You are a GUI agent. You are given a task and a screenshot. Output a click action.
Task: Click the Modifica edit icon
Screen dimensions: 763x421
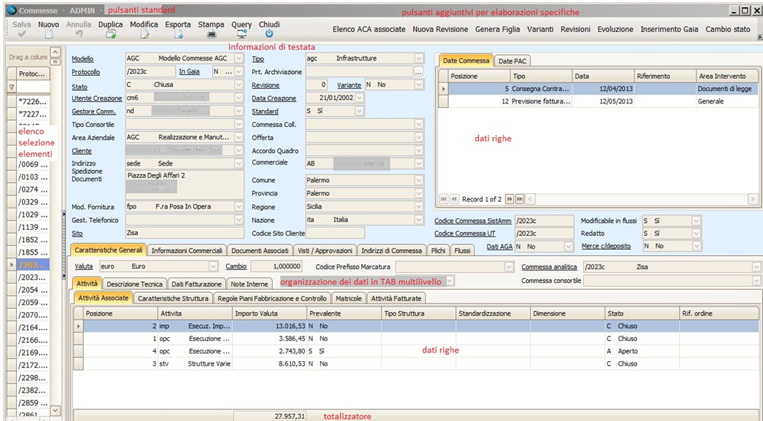click(x=143, y=34)
